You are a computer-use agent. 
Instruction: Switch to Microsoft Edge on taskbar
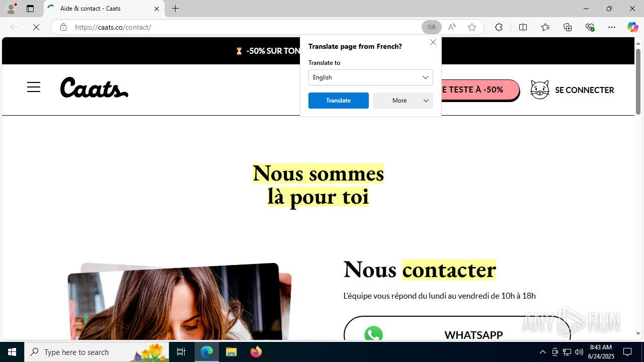207,352
